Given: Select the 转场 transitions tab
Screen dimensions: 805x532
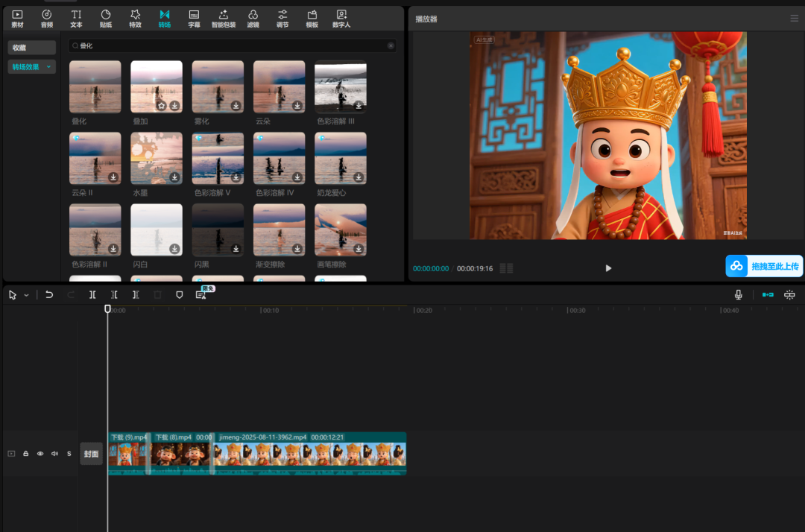Looking at the screenshot, I should pyautogui.click(x=164, y=19).
